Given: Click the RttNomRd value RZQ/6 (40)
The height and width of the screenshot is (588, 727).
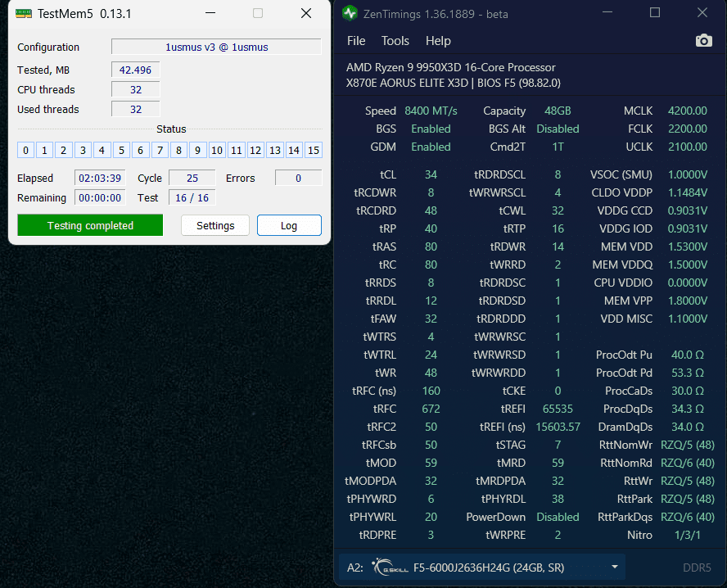Looking at the screenshot, I should click(x=688, y=463).
